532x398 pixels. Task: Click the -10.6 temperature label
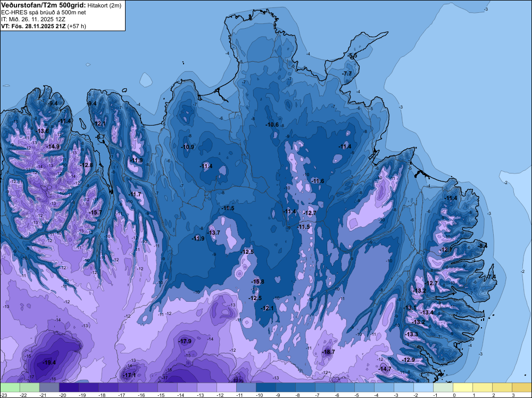[x=272, y=125]
